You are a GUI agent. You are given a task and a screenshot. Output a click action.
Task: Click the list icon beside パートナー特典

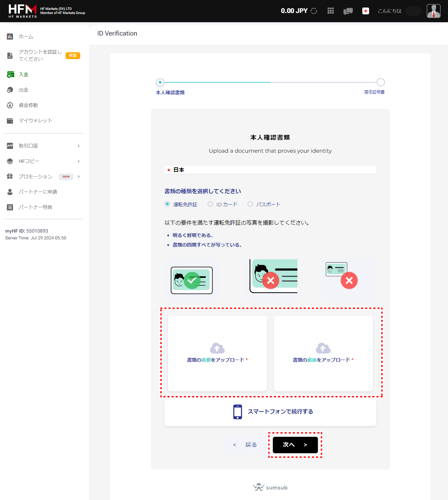[x=10, y=207]
